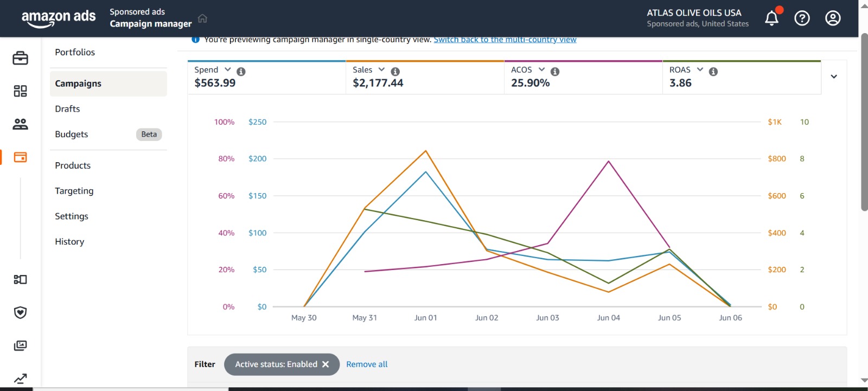Remove the Active status: Enabled filter
Viewport: 868px width, 391px height.
pyautogui.click(x=325, y=364)
